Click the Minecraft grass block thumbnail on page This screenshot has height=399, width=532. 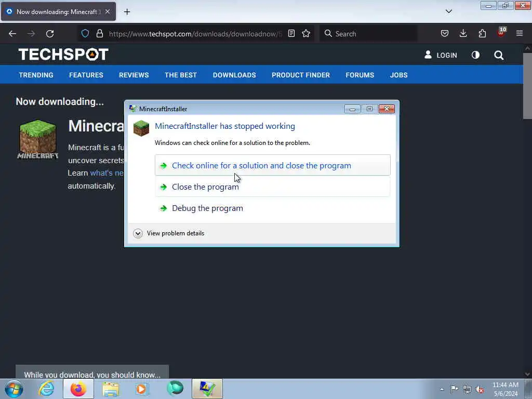37,139
